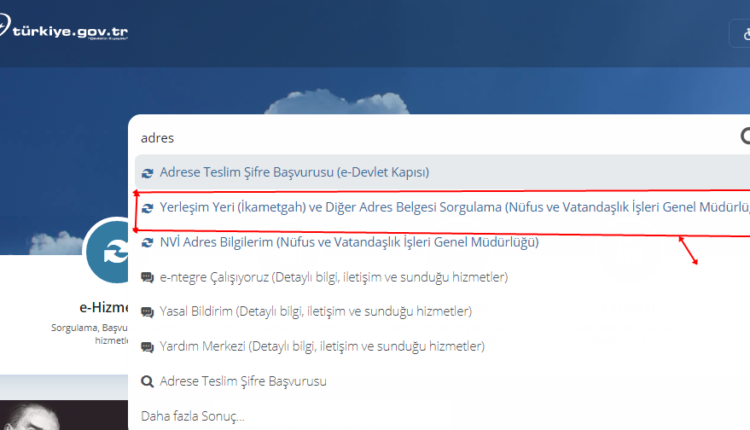This screenshot has height=430, width=750.
Task: Open 'Daha fazla Sonuç...' link
Action: 193,416
